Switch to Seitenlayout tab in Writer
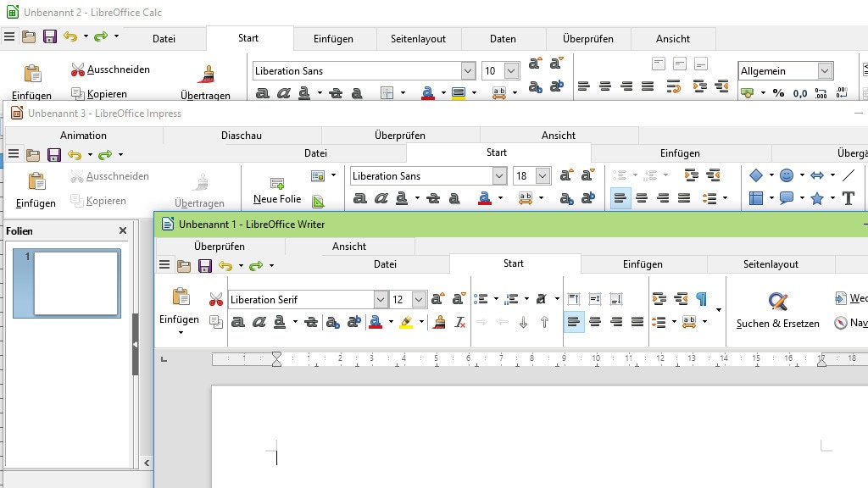868x488 pixels. coord(771,264)
